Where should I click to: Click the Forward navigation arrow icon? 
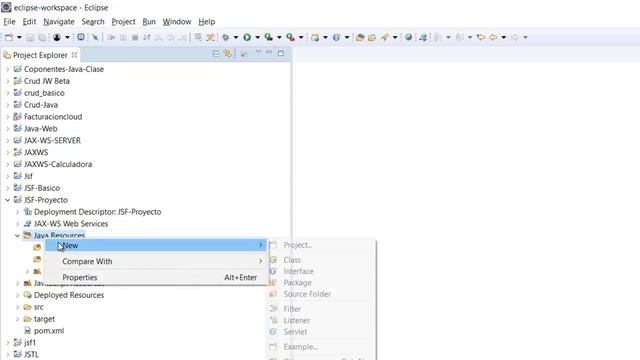[x=515, y=37]
